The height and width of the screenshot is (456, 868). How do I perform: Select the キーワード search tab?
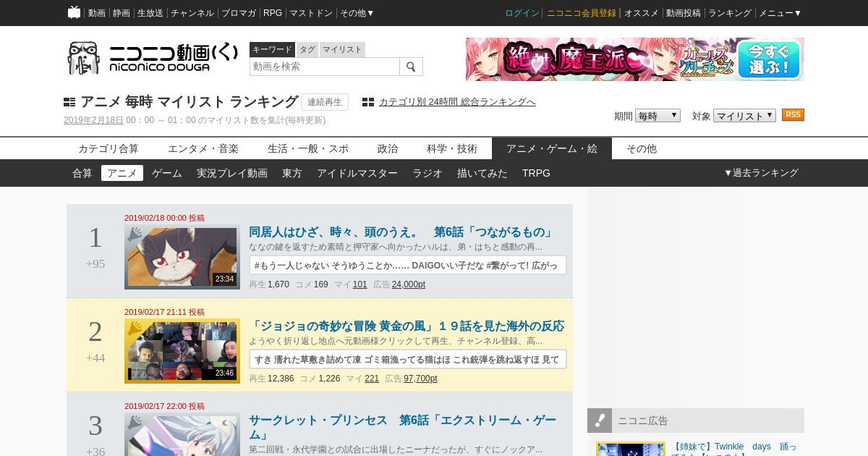pos(272,49)
